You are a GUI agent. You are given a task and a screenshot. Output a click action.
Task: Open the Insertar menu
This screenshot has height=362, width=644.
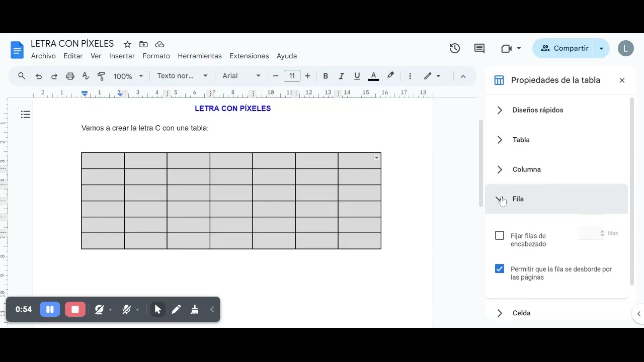[122, 56]
